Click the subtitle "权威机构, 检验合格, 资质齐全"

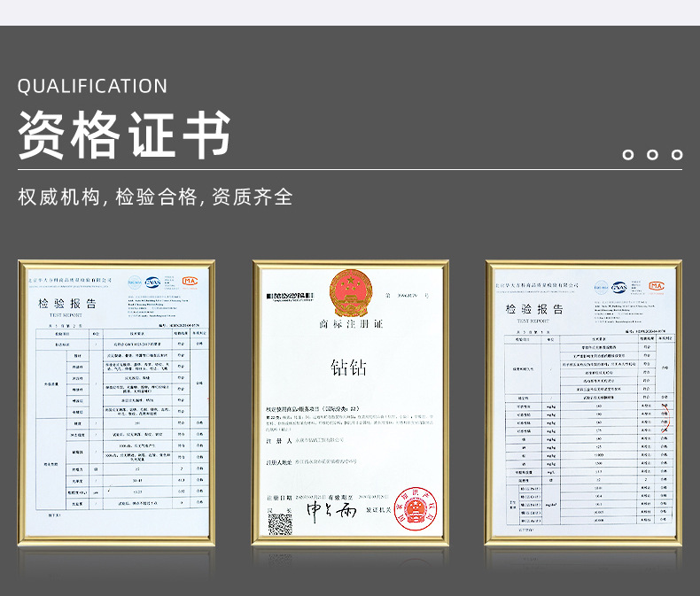[x=155, y=197]
